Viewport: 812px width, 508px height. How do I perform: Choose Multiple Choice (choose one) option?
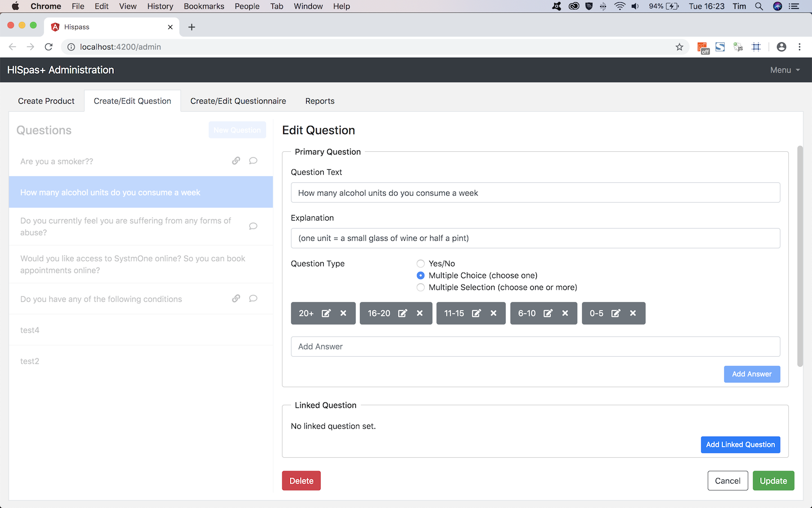pyautogui.click(x=421, y=275)
